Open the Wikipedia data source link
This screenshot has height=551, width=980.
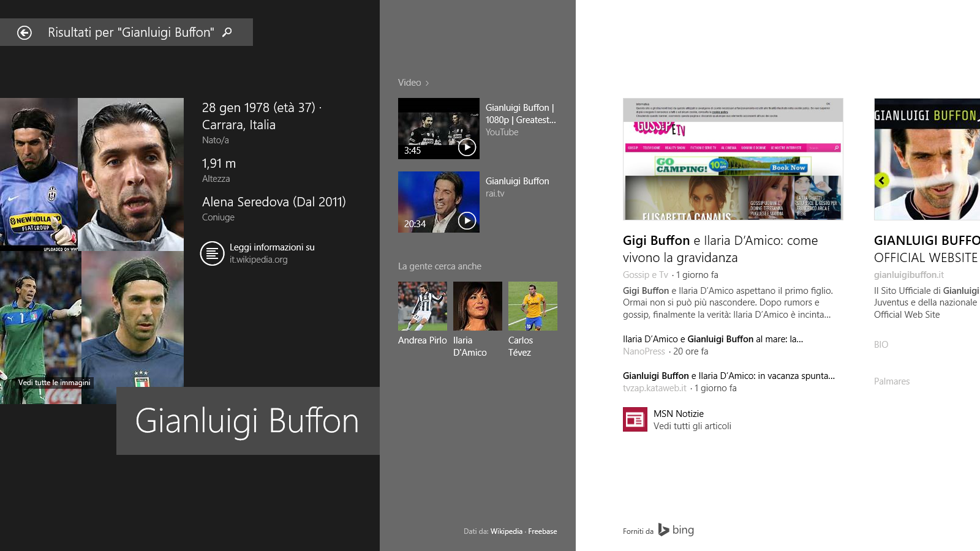[x=507, y=531]
